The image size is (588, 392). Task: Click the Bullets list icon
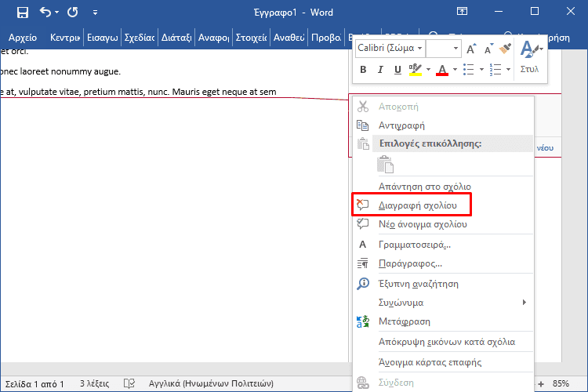point(468,70)
